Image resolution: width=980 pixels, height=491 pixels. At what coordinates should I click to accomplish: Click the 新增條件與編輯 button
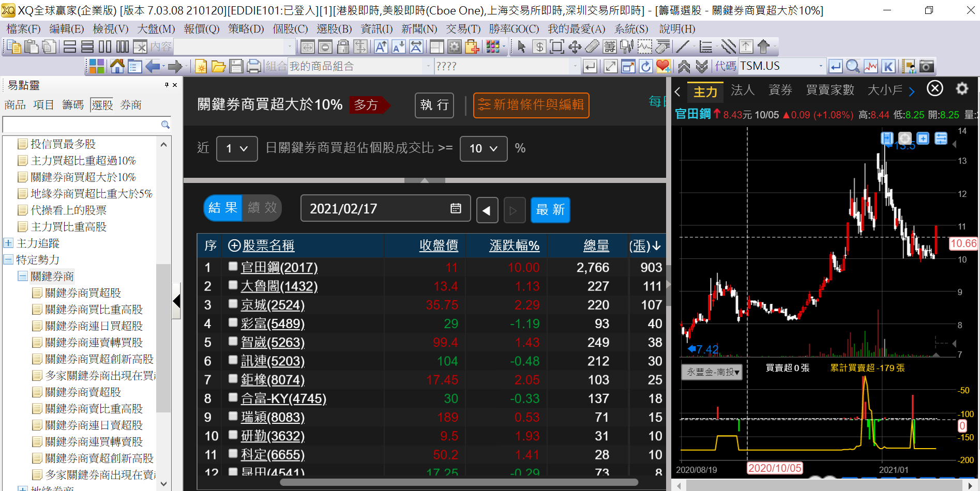[x=531, y=105]
